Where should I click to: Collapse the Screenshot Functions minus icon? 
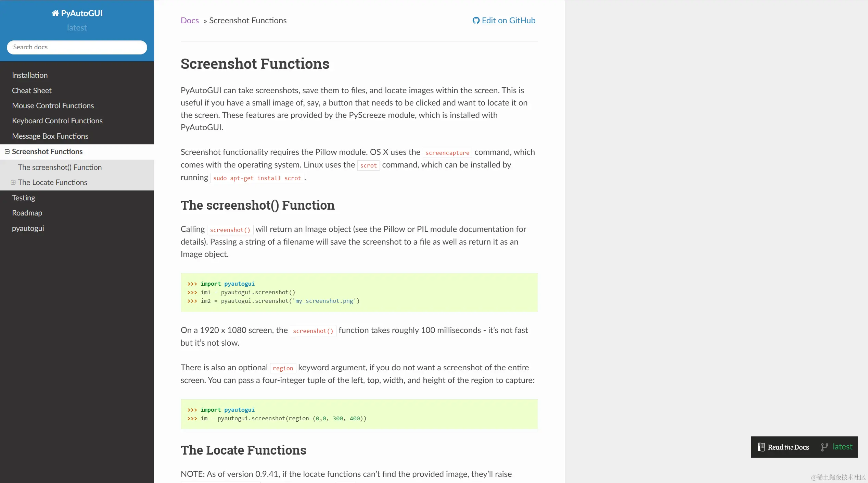[7, 151]
